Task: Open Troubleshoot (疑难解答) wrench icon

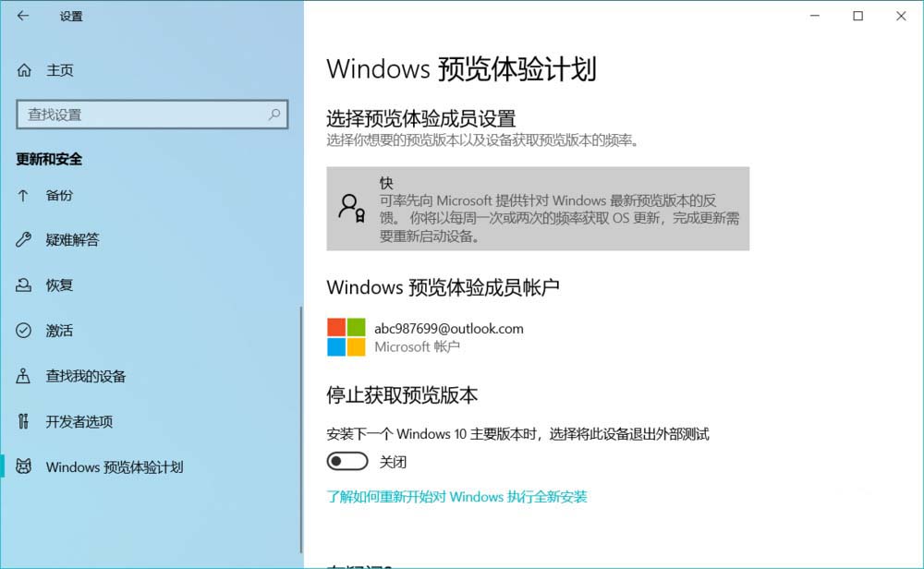Action: [24, 240]
